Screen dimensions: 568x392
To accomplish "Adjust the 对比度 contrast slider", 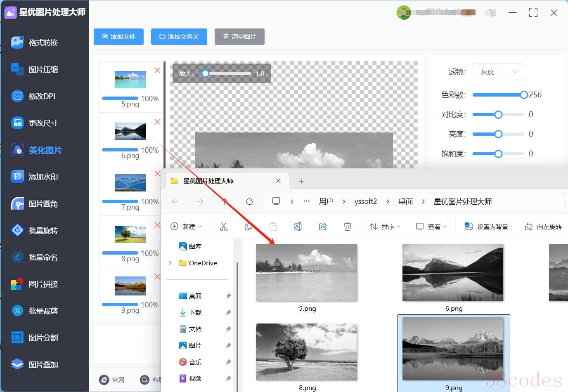I will tap(498, 115).
